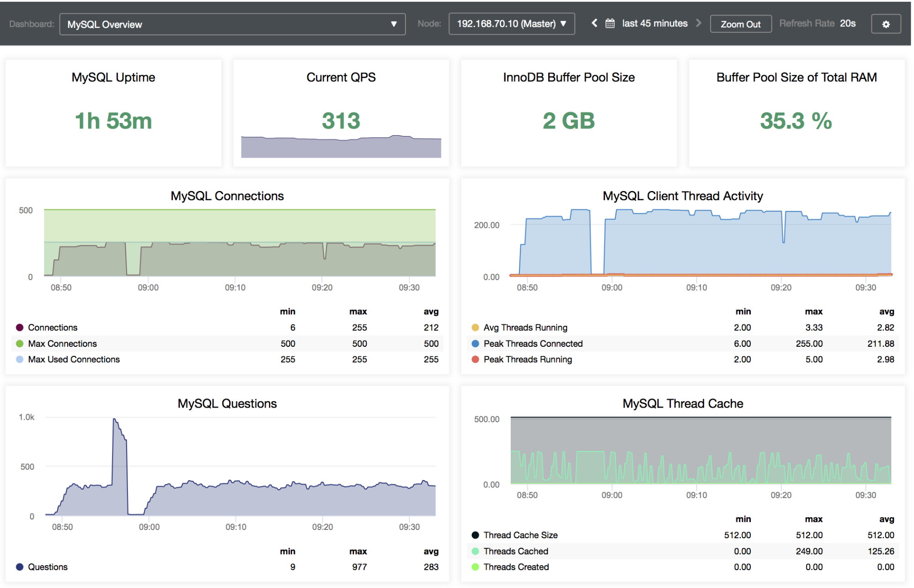Click the Current QPS panel title
914x588 pixels.
pos(341,77)
